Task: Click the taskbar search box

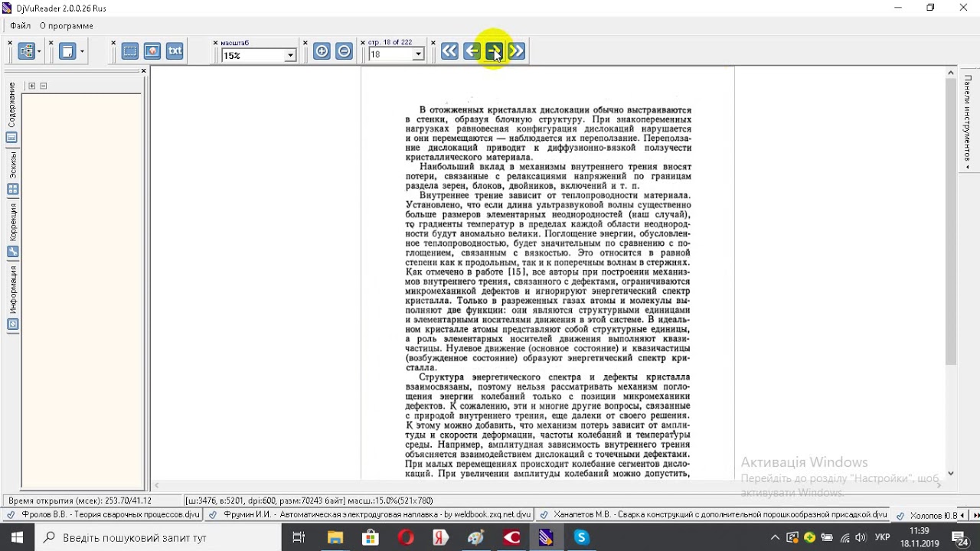Action: click(158, 538)
